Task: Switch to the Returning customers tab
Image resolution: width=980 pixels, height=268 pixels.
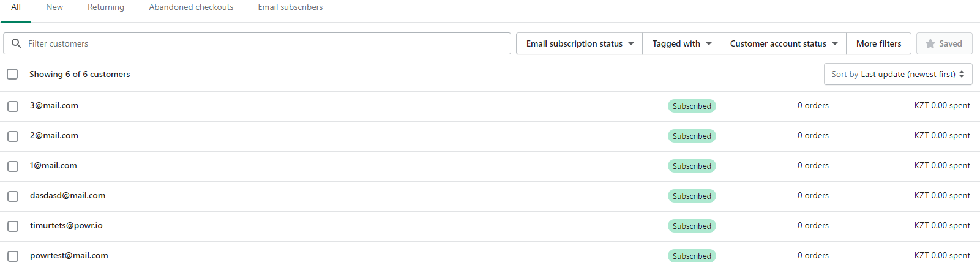Action: 106,7
